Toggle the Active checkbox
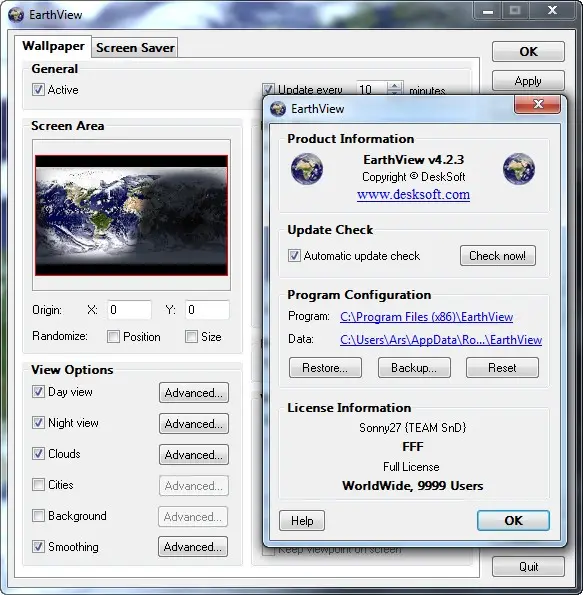The height and width of the screenshot is (595, 583). (38, 90)
